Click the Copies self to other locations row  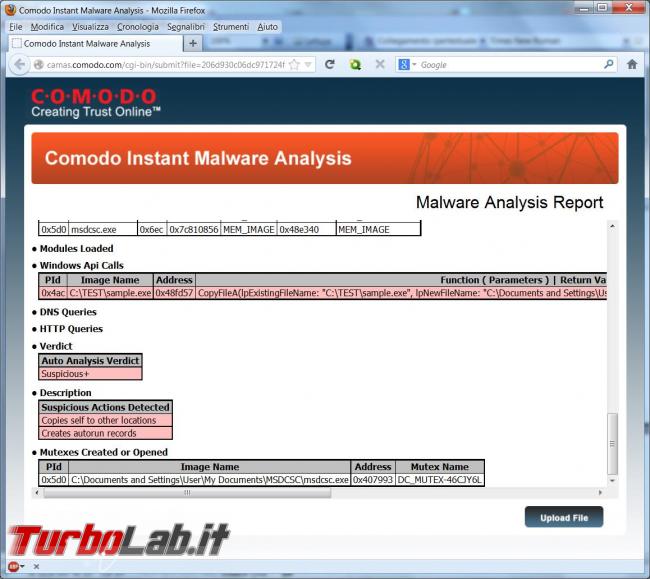point(106,420)
